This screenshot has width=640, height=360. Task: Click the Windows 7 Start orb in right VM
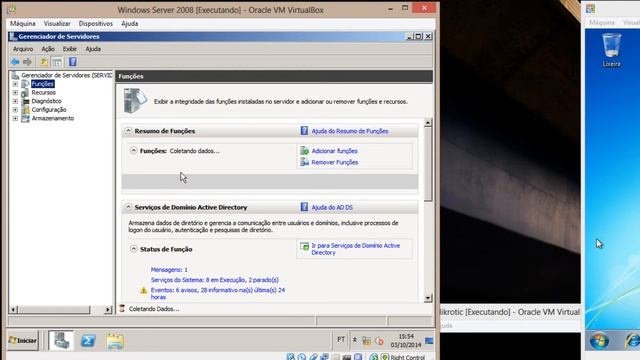599,341
